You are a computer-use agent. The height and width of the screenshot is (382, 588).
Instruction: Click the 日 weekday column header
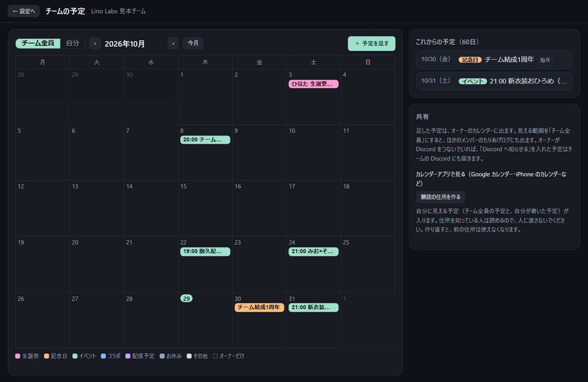click(x=368, y=62)
